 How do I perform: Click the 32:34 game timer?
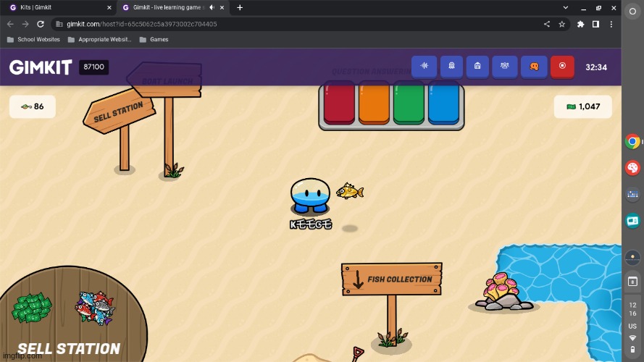click(596, 67)
